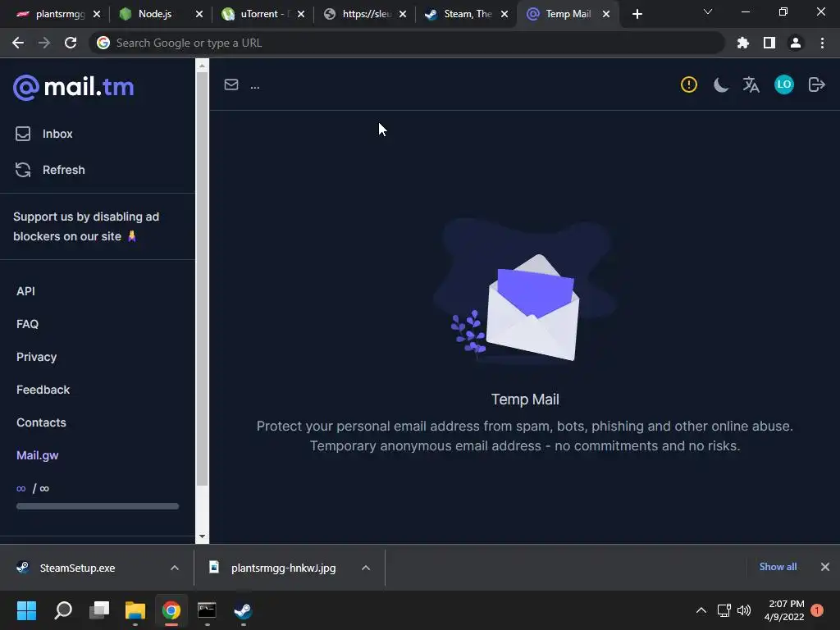Close the downloads bar
The image size is (840, 630).
coord(825,567)
